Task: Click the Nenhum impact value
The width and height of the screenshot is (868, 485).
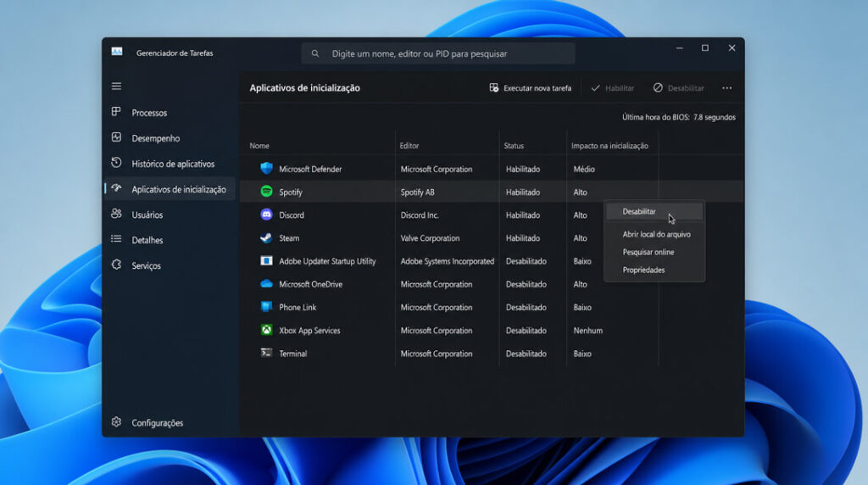Action: [x=588, y=331]
